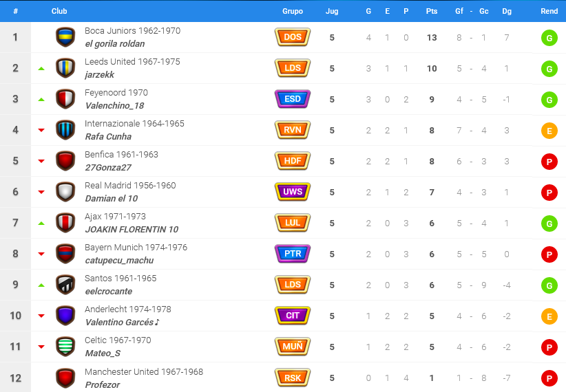Open the DOS group badge

click(x=293, y=37)
